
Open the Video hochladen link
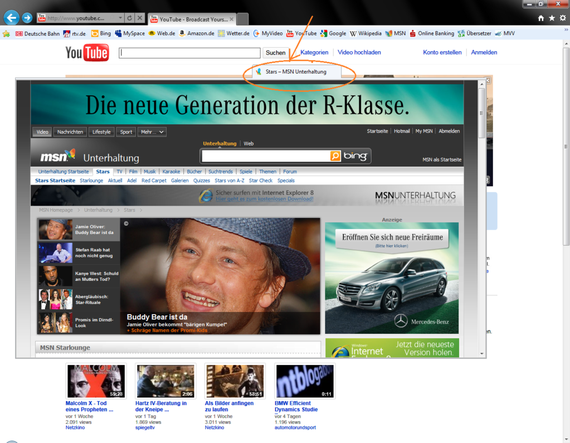pyautogui.click(x=359, y=52)
